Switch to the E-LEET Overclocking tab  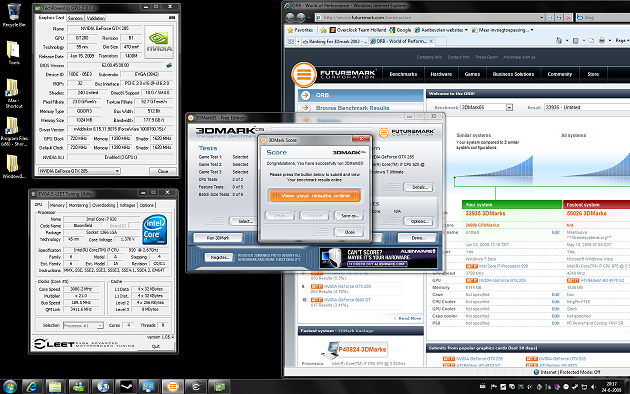[x=104, y=205]
